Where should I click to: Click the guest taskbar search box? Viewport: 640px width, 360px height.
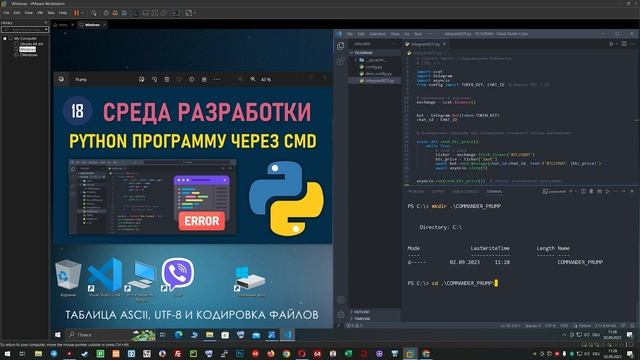coord(111,335)
